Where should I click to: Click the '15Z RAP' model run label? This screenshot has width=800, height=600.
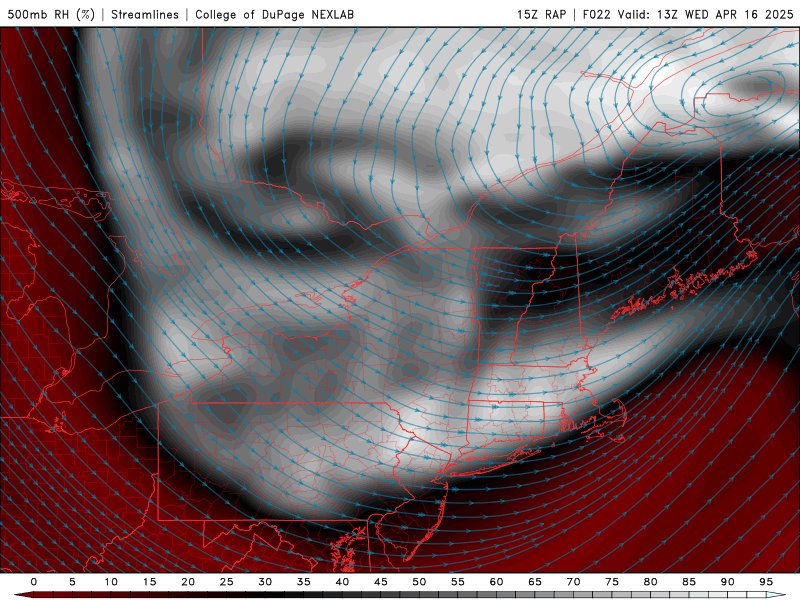click(x=541, y=14)
